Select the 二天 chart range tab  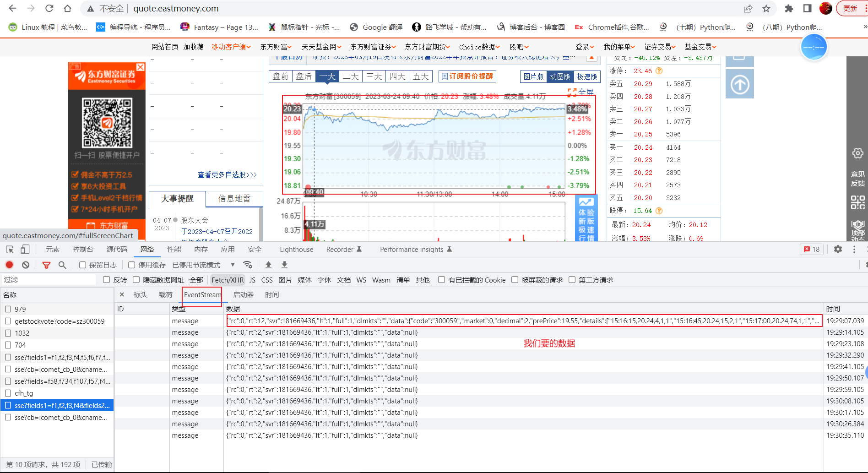[x=351, y=76]
